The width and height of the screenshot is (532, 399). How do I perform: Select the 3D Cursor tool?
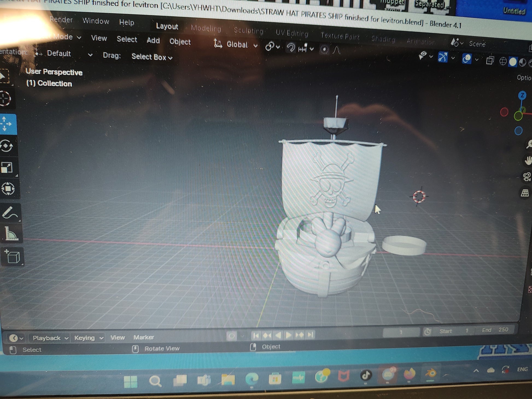pyautogui.click(x=5, y=98)
